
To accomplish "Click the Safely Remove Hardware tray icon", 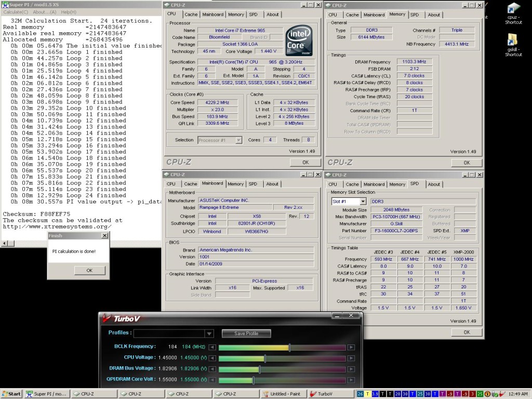I will [495, 394].
